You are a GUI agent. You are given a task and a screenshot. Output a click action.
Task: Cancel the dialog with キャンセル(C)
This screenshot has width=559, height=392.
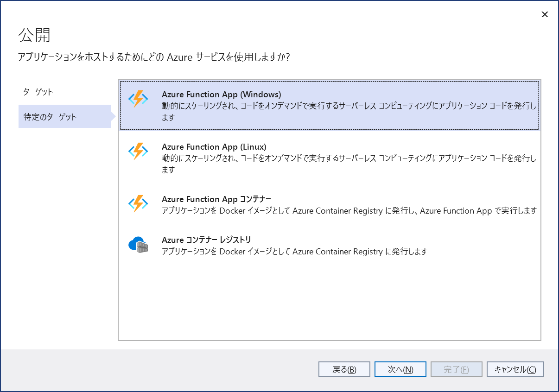point(515,369)
